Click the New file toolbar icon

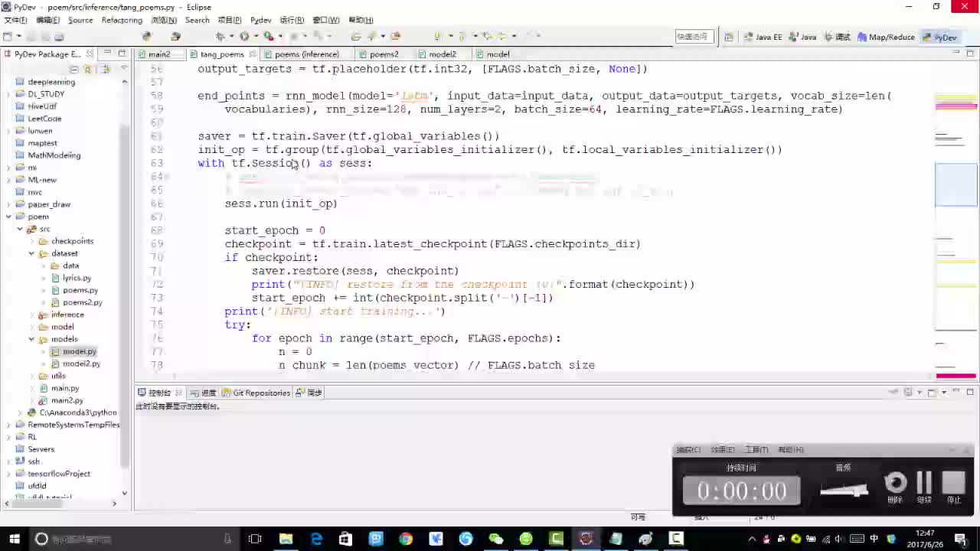pyautogui.click(x=8, y=37)
